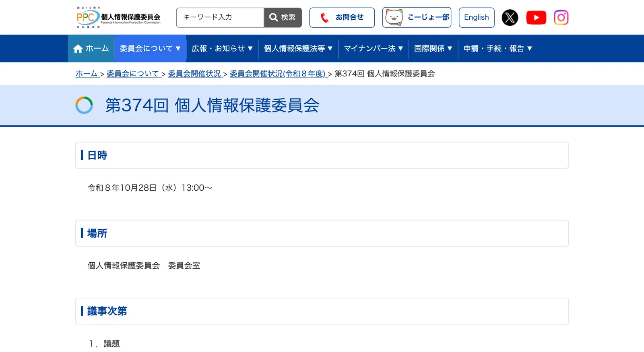
Task: Expand the 個人情報保護法等 menu
Action: [298, 48]
